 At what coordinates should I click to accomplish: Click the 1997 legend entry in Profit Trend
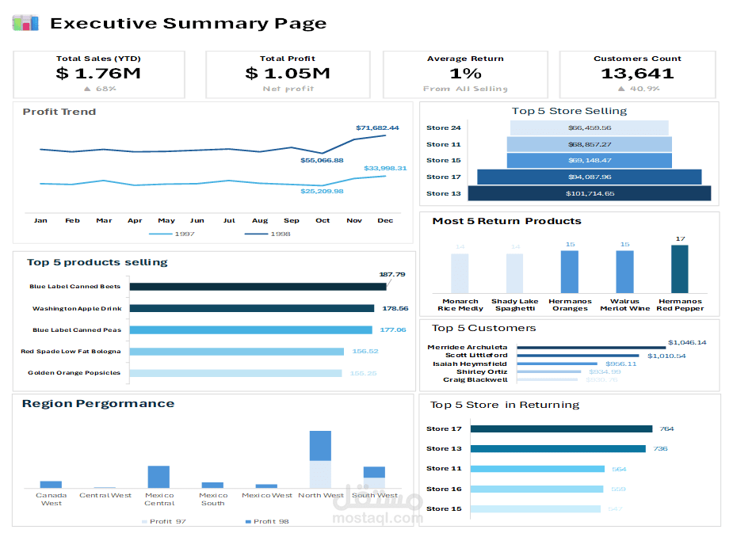pos(172,234)
